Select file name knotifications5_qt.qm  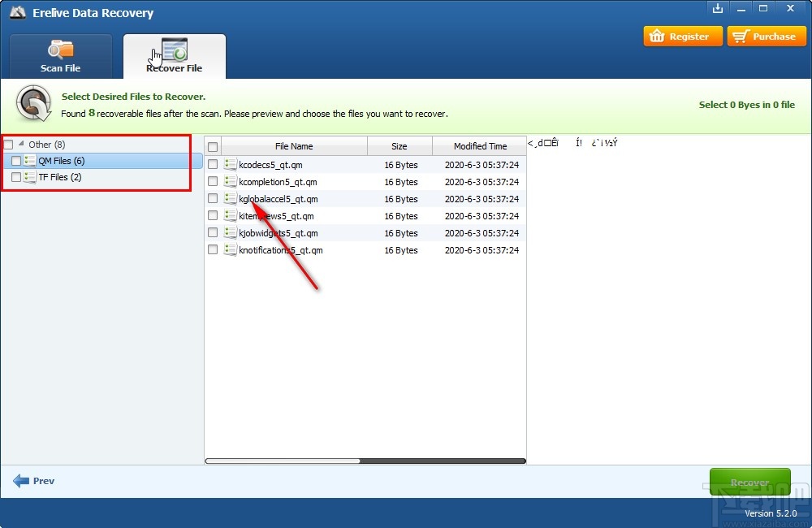pos(281,250)
